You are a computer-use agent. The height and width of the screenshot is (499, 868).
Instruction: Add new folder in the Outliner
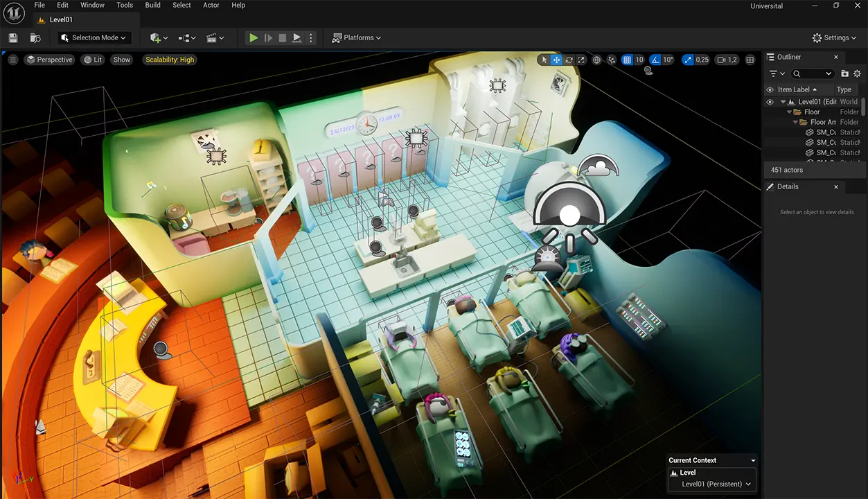pos(844,73)
